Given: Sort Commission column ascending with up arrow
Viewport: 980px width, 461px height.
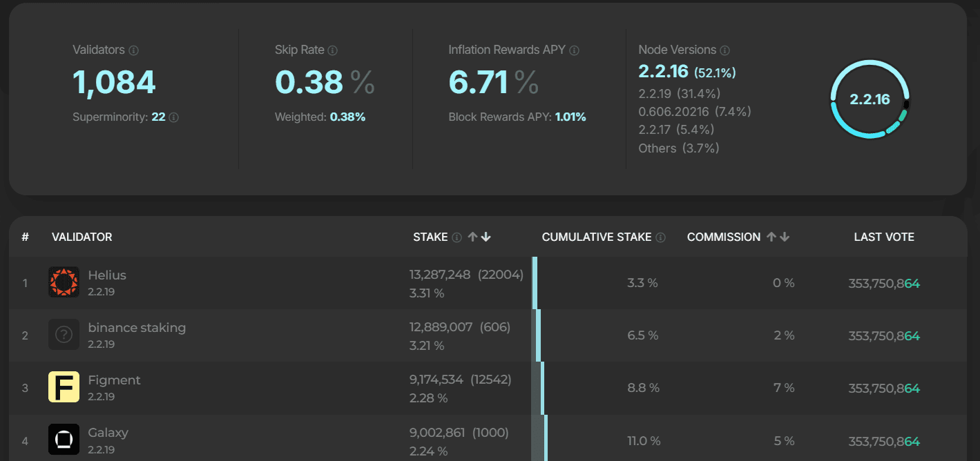Looking at the screenshot, I should 771,237.
